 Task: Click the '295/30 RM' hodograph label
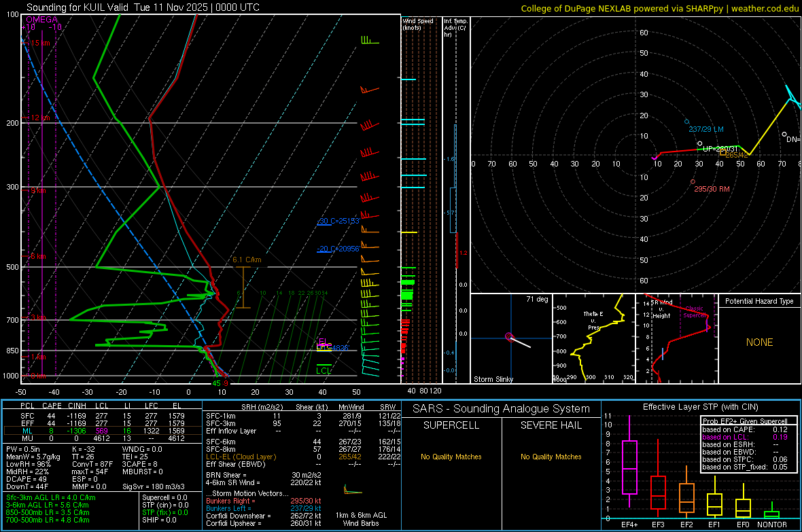712,190
